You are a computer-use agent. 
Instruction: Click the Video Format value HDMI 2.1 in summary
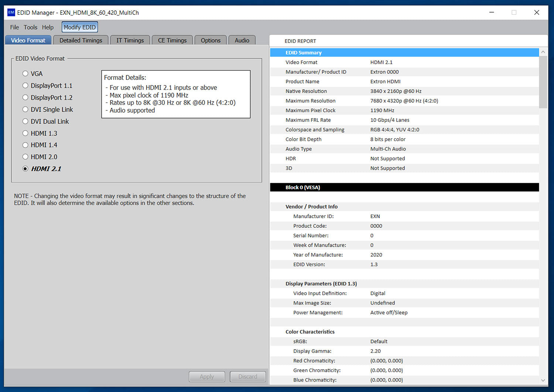pyautogui.click(x=382, y=62)
